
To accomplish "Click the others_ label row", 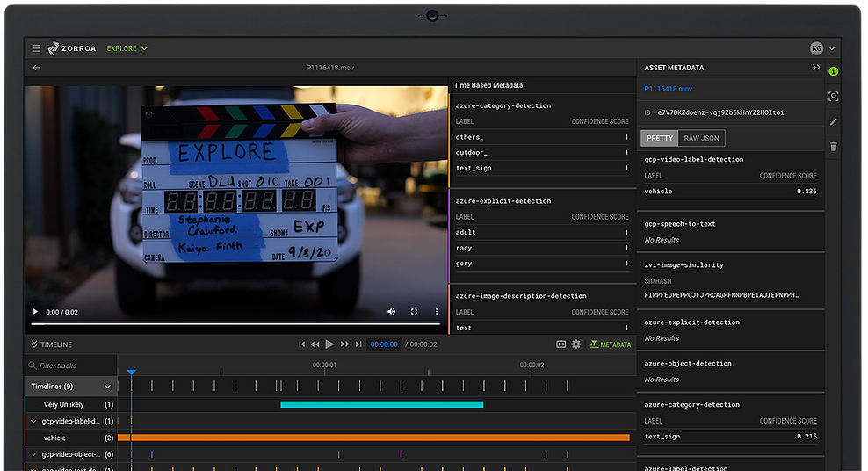I will tap(542, 137).
